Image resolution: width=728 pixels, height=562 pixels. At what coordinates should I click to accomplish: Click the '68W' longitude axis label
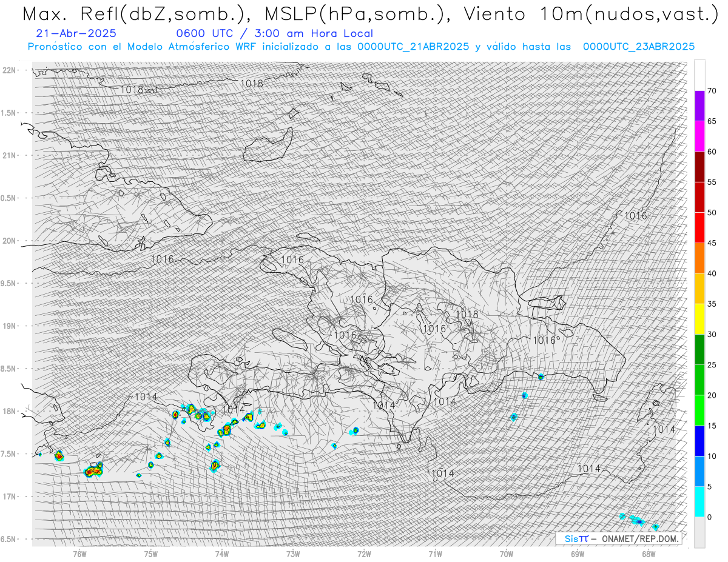point(649,554)
